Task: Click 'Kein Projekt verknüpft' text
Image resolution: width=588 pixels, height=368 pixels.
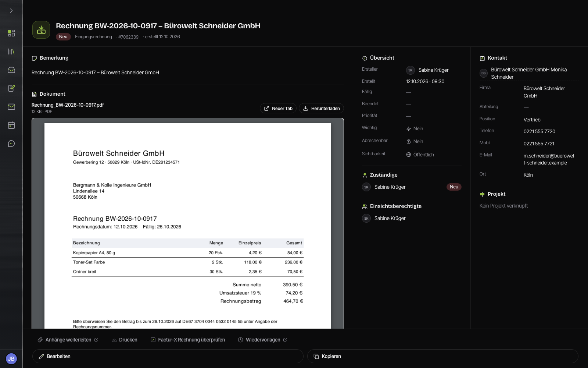Action: [503, 206]
